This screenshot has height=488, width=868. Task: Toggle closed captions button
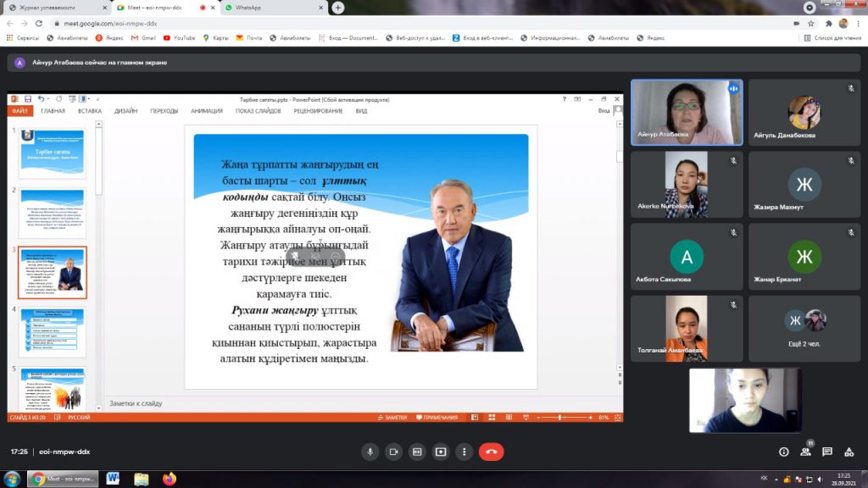pos(417,452)
